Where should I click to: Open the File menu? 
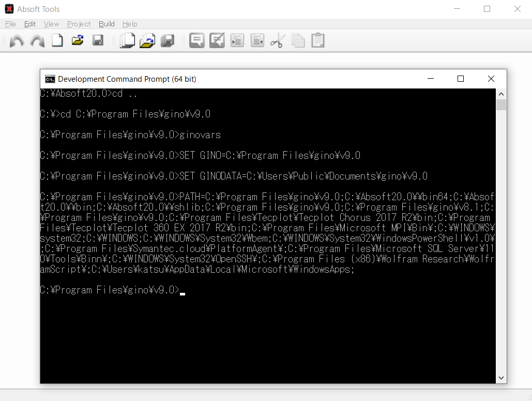tap(10, 24)
